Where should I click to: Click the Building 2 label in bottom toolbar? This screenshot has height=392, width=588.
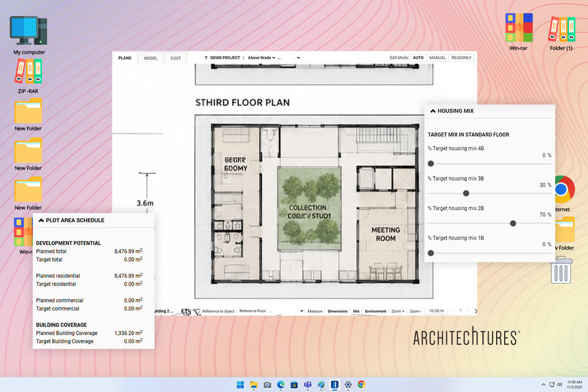(x=164, y=311)
